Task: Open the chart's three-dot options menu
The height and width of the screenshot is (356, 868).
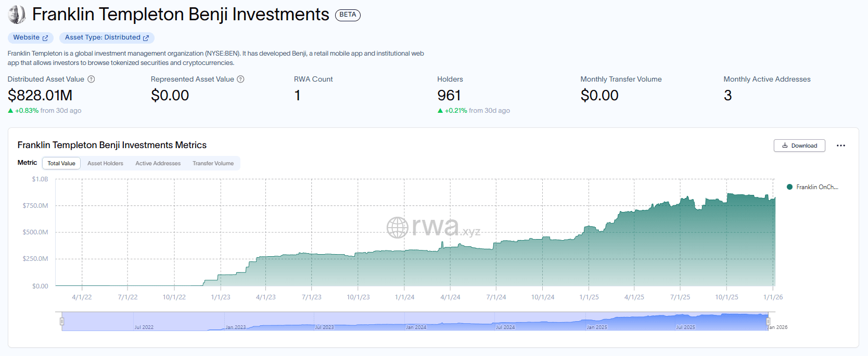Action: (841, 146)
